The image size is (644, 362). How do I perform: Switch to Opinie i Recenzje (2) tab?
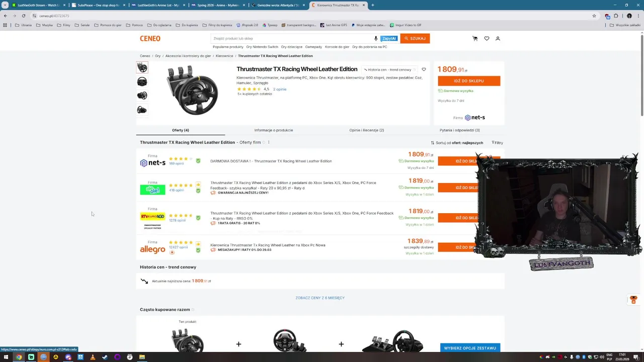coord(366,130)
